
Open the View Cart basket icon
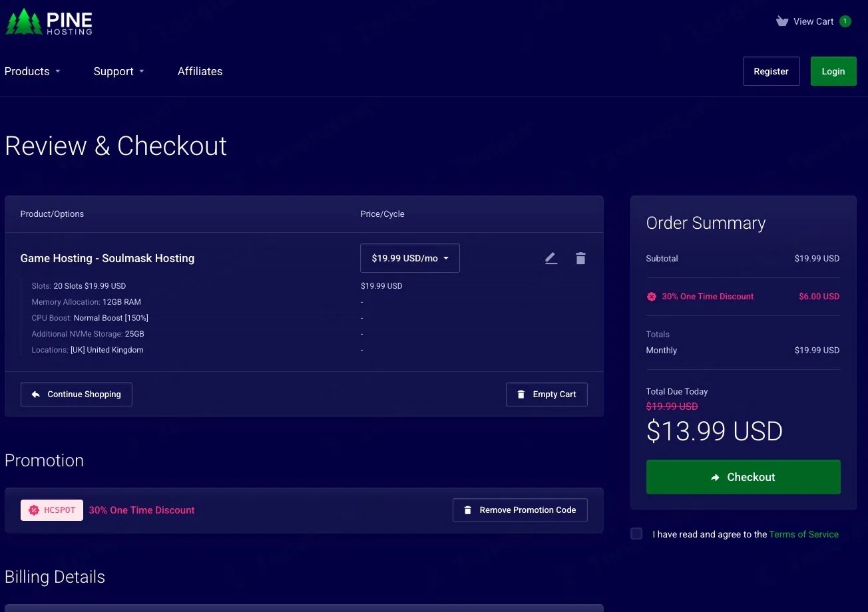782,21
